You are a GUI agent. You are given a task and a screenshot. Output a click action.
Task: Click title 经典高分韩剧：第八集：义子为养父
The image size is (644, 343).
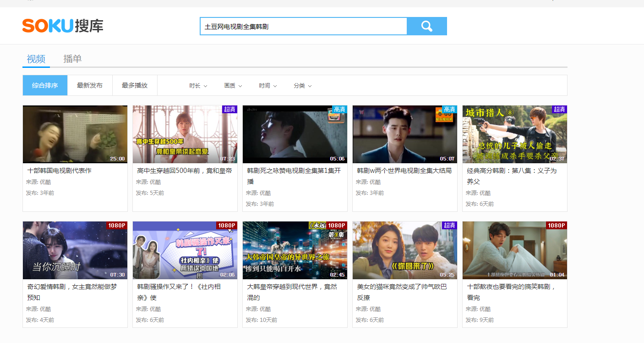pyautogui.click(x=512, y=176)
